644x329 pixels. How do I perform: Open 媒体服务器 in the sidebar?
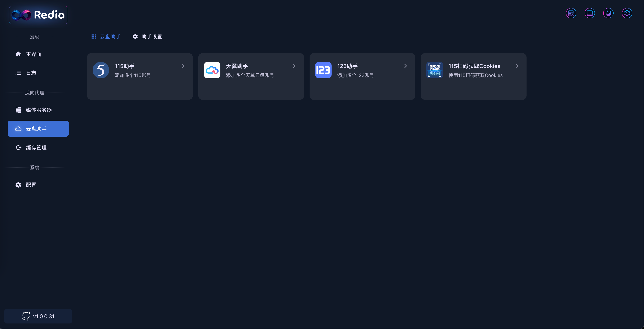tap(39, 110)
